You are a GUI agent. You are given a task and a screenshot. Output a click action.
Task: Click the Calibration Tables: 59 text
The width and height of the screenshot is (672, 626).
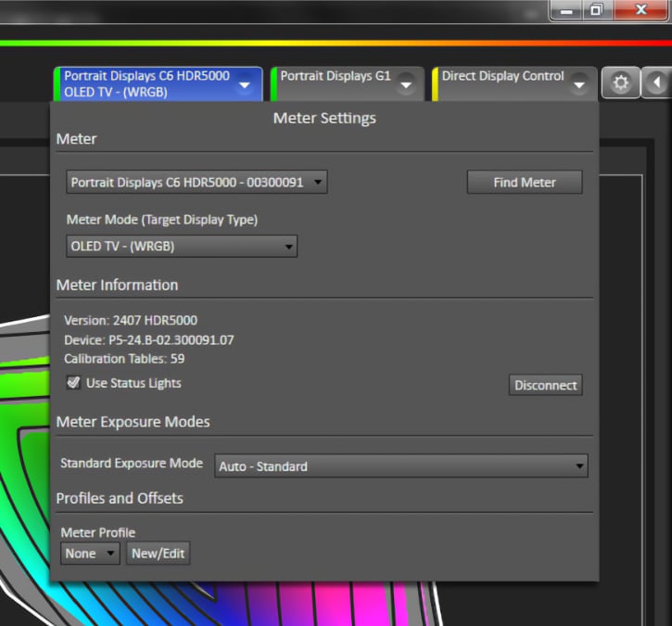pyautogui.click(x=124, y=359)
